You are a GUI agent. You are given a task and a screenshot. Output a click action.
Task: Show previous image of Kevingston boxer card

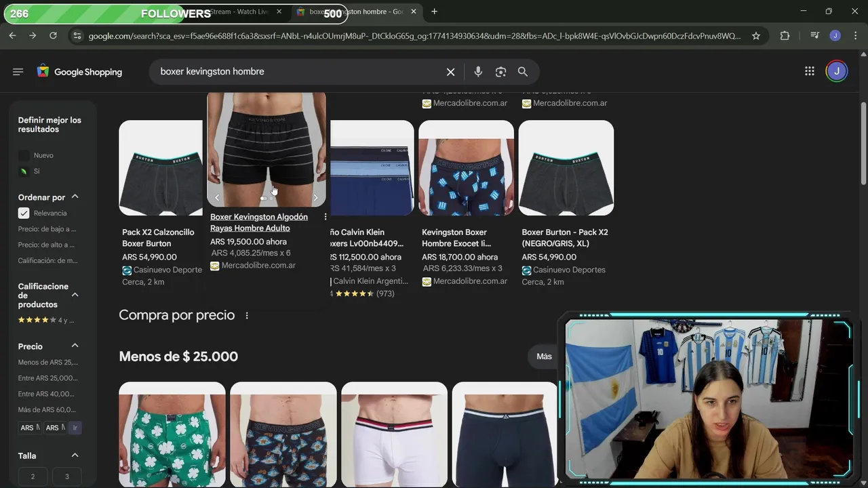pos(217,198)
